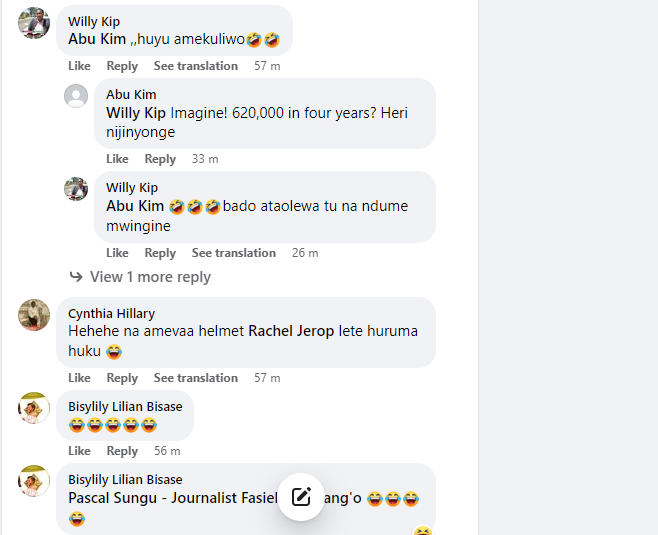Open tagged Rachel Jerop profile link
The width and height of the screenshot is (658, 535).
pos(291,331)
